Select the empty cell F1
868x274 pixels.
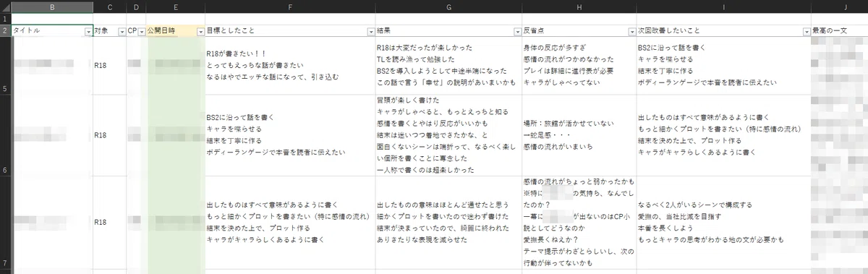tap(290, 19)
